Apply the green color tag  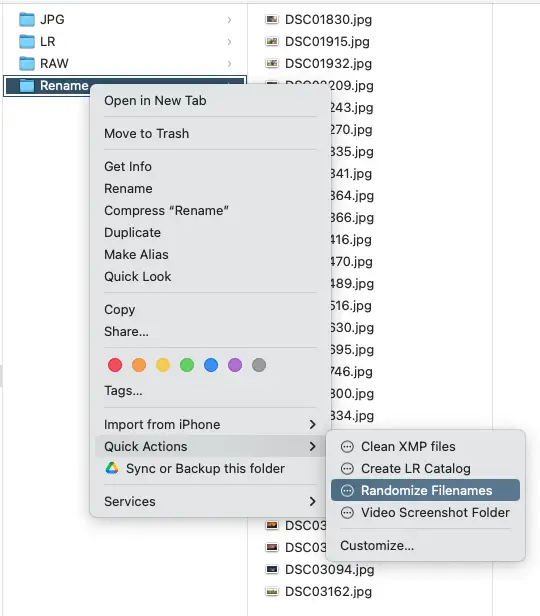(x=187, y=365)
